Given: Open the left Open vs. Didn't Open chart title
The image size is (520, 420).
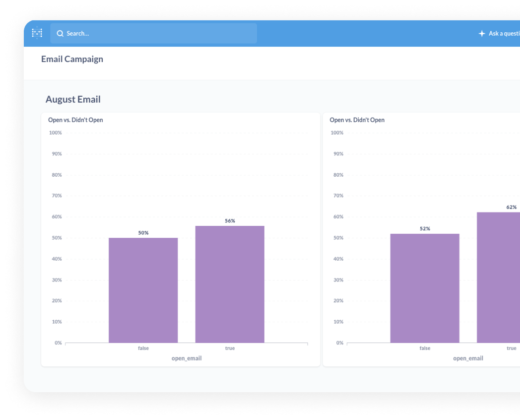Looking at the screenshot, I should click(x=75, y=120).
